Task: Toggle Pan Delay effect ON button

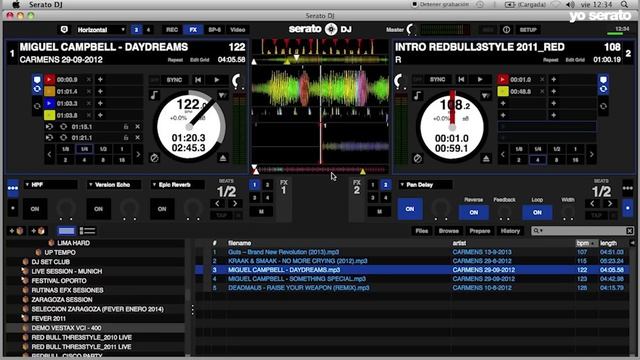Action: coord(410,209)
